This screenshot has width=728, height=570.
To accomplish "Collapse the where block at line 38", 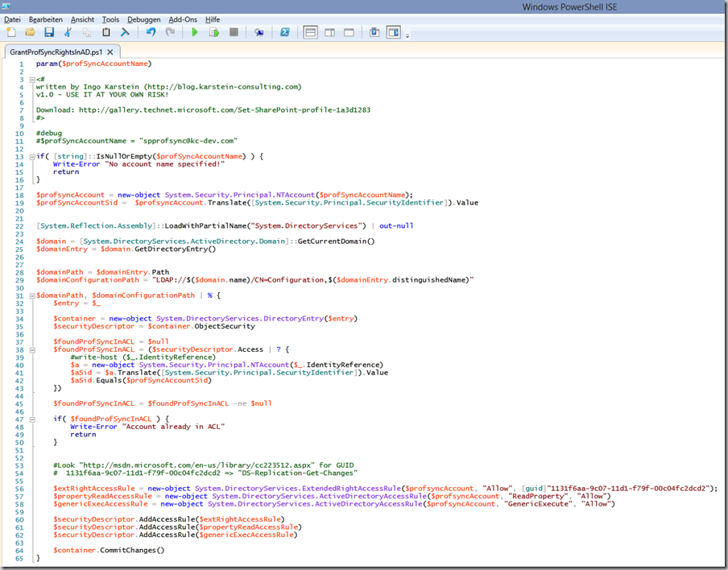I will pos(32,350).
